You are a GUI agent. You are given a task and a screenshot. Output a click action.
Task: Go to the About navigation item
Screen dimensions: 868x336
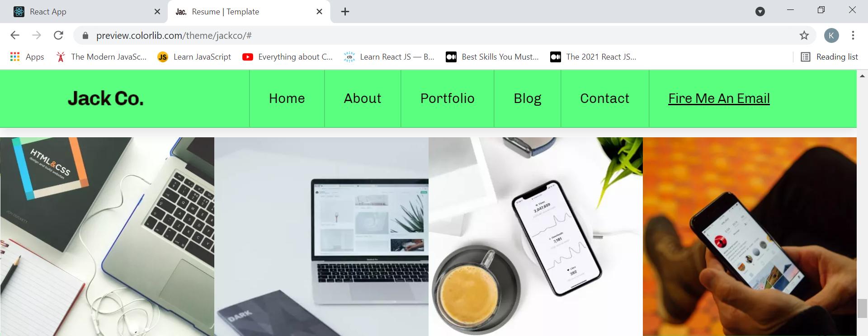coord(362,98)
